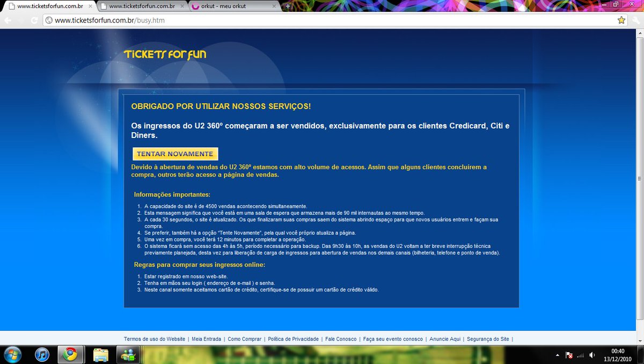Click the Informações importantes heading
Screen dimensions: 644x364
point(172,194)
